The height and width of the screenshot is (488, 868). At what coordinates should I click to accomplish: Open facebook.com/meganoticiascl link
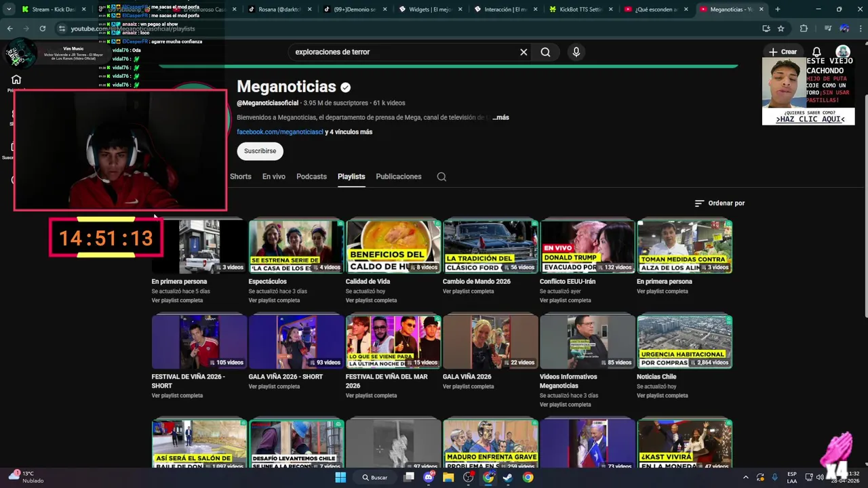[x=280, y=132]
